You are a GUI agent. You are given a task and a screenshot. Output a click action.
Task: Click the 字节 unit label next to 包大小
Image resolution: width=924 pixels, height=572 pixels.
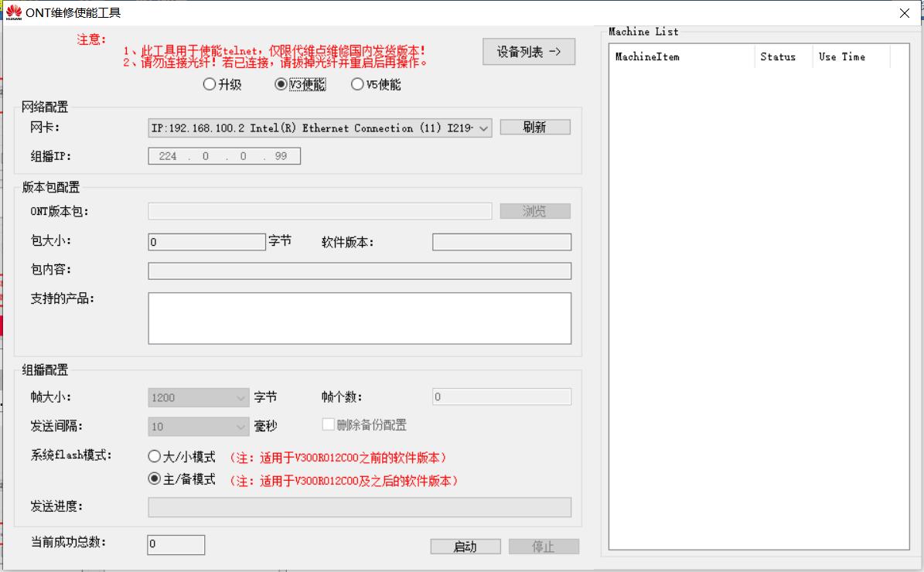[280, 240]
